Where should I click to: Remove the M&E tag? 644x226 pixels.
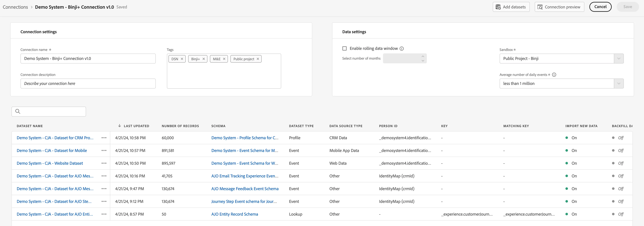[224, 59]
